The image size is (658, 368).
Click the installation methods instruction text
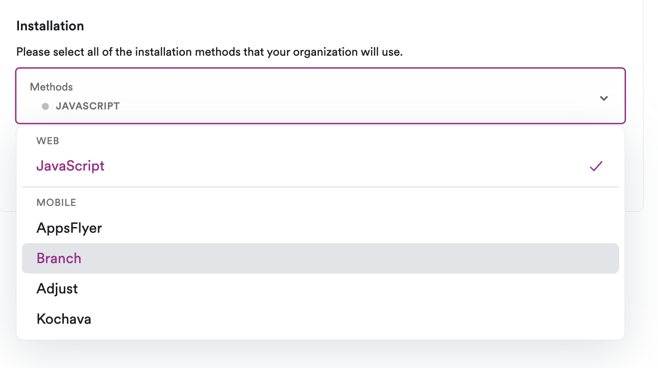[209, 52]
